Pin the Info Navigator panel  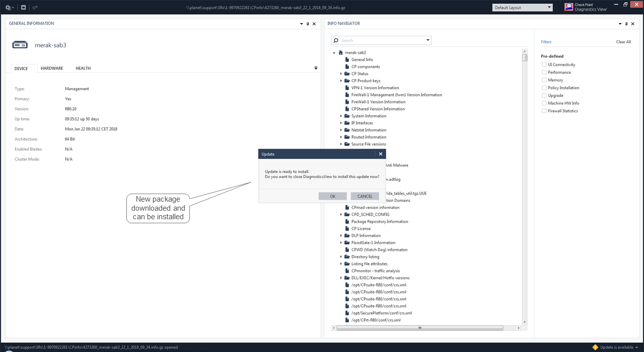point(626,24)
